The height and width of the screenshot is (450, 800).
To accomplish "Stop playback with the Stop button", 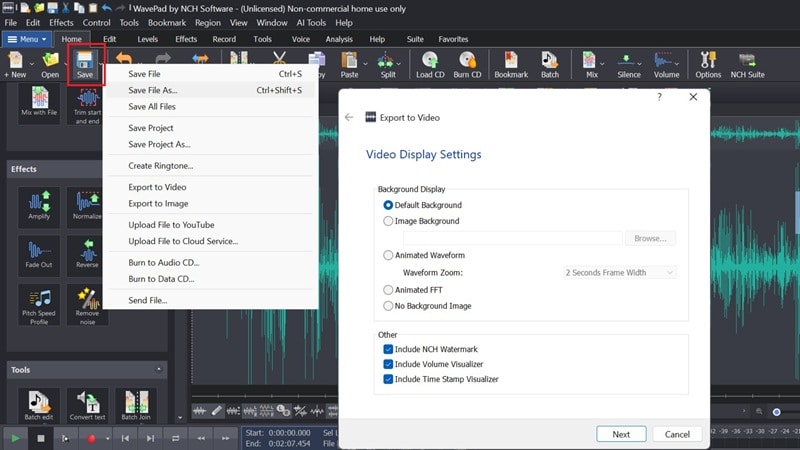I will pos(41,438).
